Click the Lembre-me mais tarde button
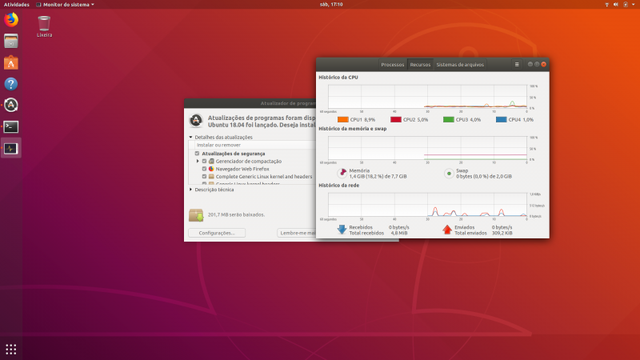The image size is (640, 360). [x=297, y=233]
